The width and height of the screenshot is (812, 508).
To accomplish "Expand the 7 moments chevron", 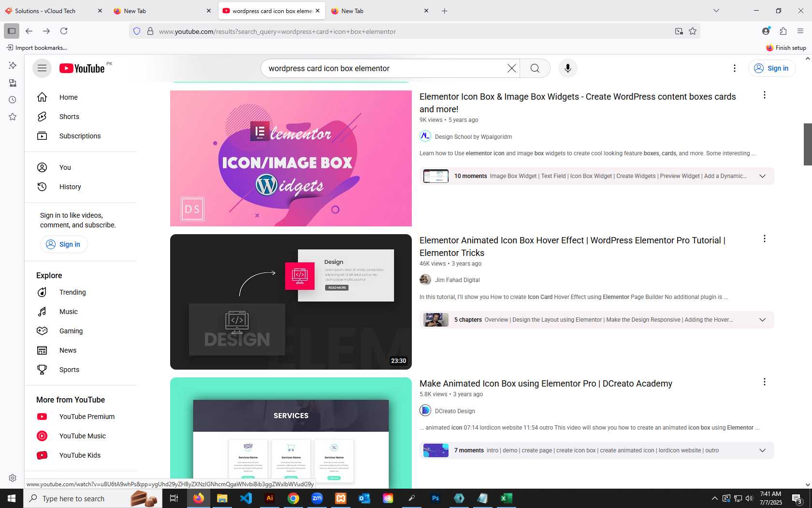I will [x=762, y=450].
